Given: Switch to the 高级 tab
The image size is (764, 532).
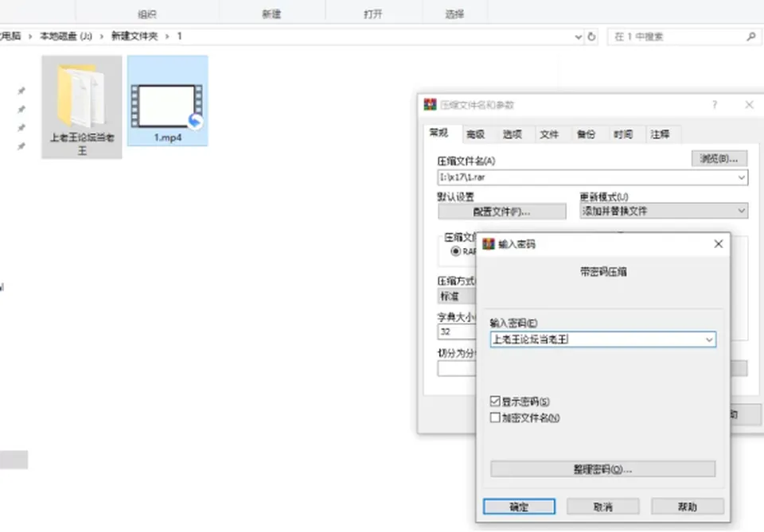Looking at the screenshot, I should click(476, 134).
